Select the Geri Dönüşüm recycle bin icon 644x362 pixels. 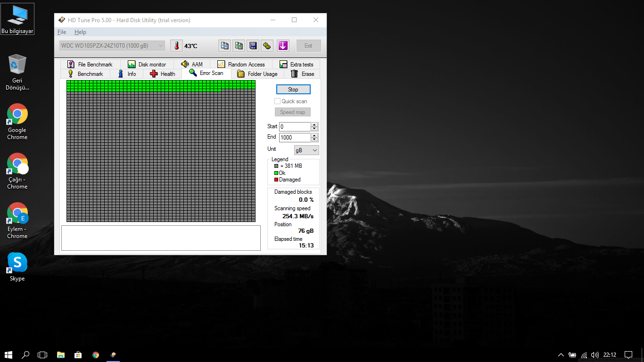17,72
